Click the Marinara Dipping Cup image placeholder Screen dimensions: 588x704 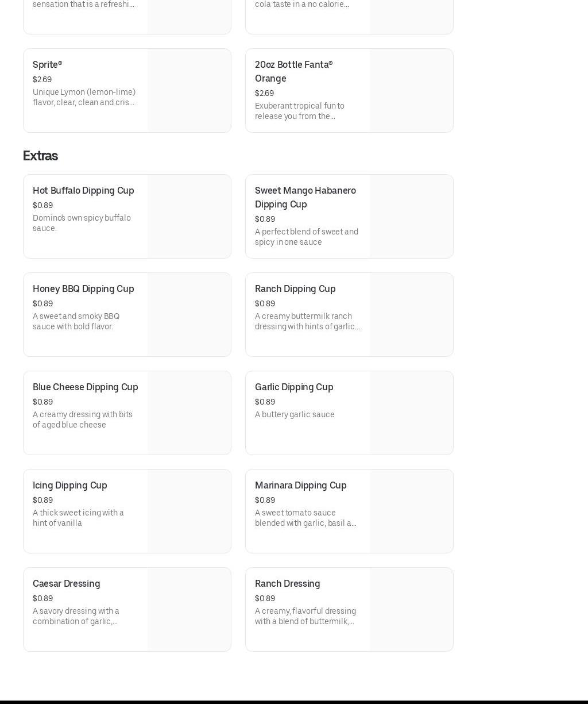411,511
